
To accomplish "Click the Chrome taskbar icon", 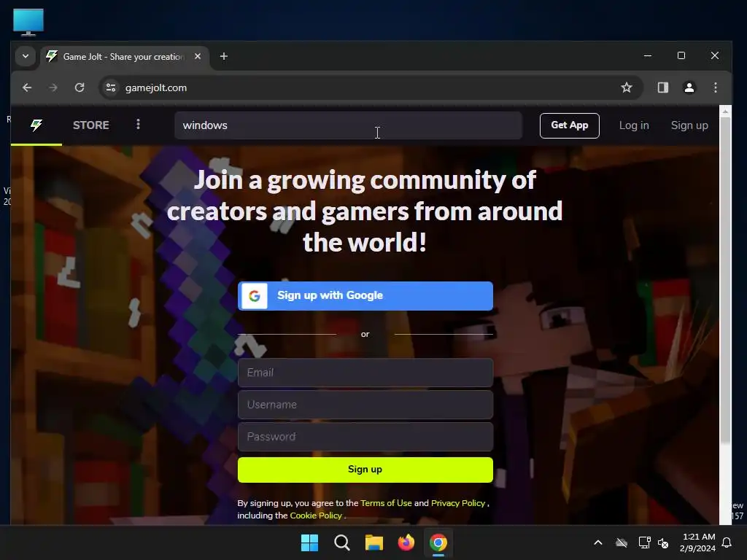I will pos(438,542).
